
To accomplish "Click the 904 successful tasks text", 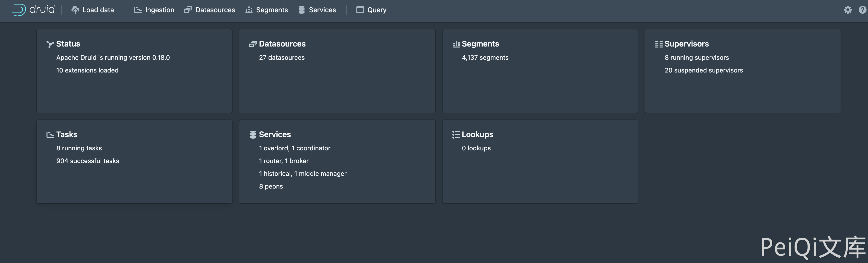I will coord(88,161).
